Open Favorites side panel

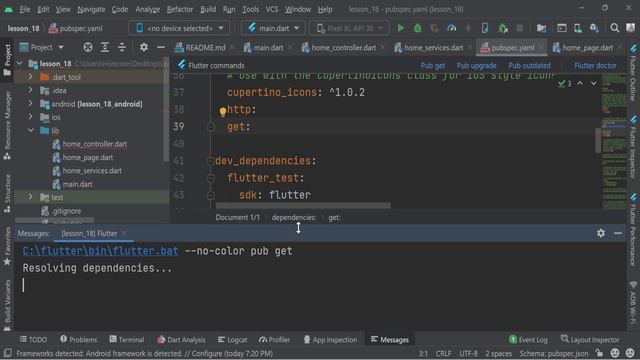7,247
